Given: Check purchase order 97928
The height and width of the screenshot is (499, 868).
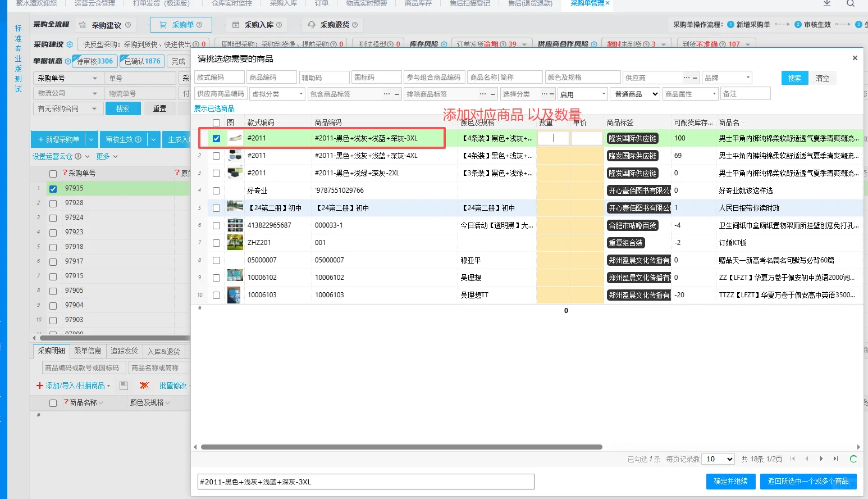Looking at the screenshot, I should coord(53,203).
